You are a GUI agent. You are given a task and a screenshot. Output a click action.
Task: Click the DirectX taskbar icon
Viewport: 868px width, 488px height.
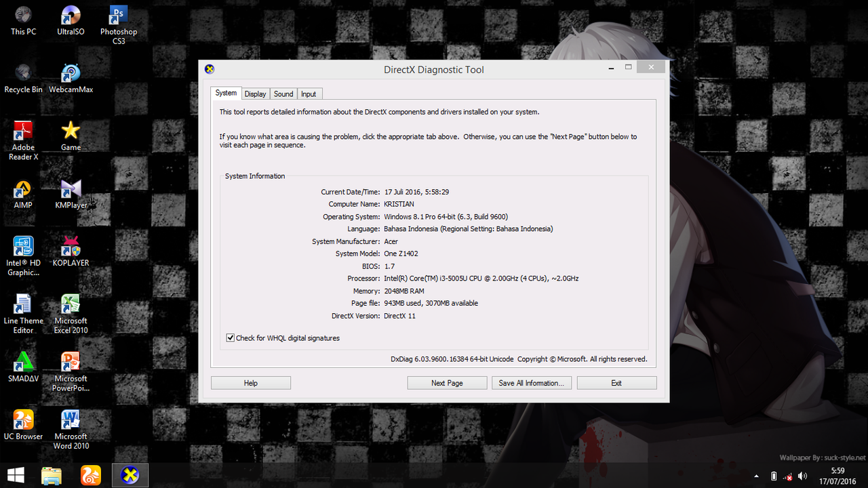[x=130, y=475]
